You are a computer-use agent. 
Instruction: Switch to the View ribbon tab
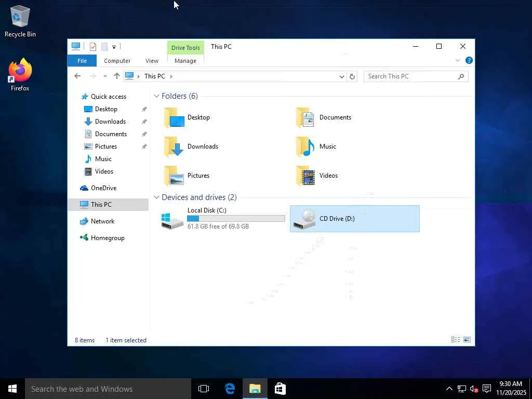[x=152, y=61]
